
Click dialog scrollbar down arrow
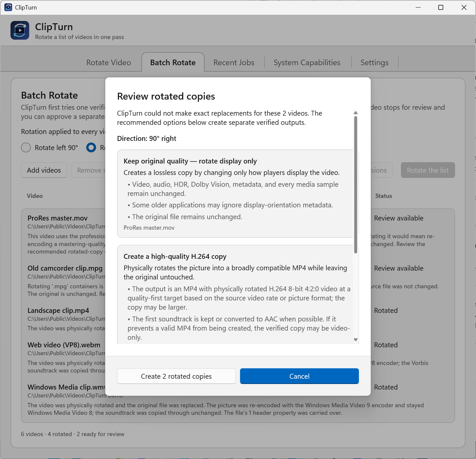(x=356, y=340)
